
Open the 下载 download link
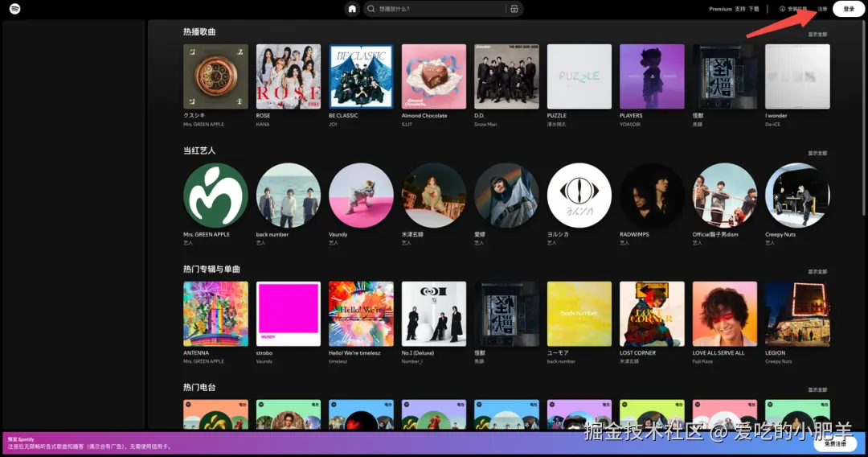pos(753,9)
